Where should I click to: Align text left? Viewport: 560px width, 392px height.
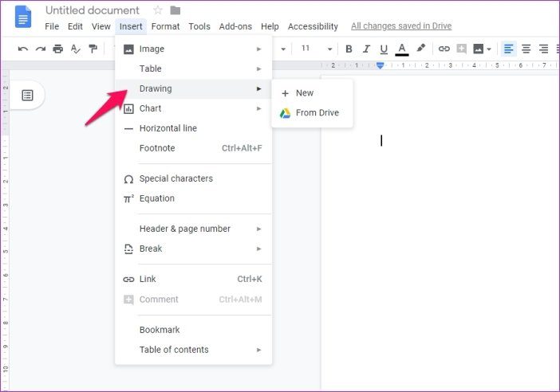pyautogui.click(x=509, y=49)
